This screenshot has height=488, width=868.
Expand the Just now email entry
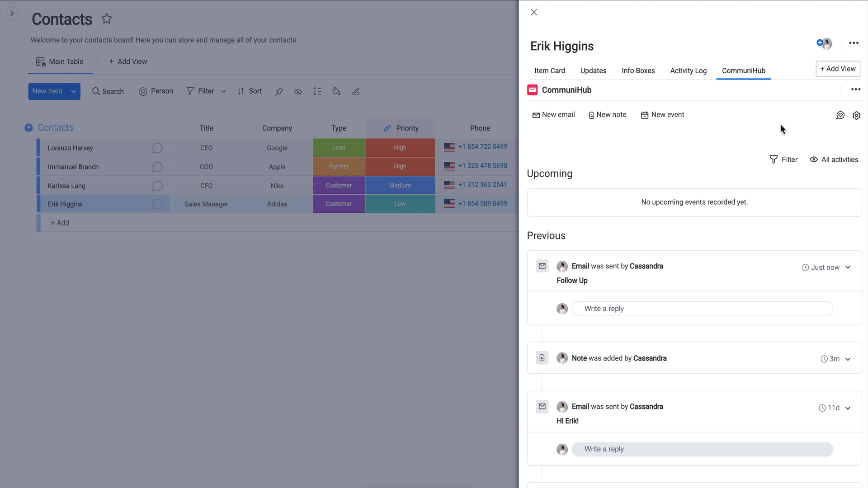coord(848,267)
